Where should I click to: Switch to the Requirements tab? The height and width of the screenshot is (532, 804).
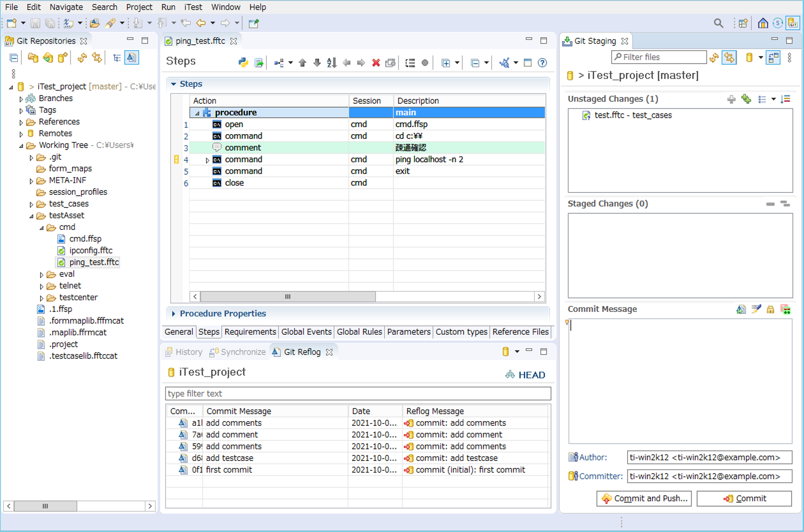(x=250, y=332)
